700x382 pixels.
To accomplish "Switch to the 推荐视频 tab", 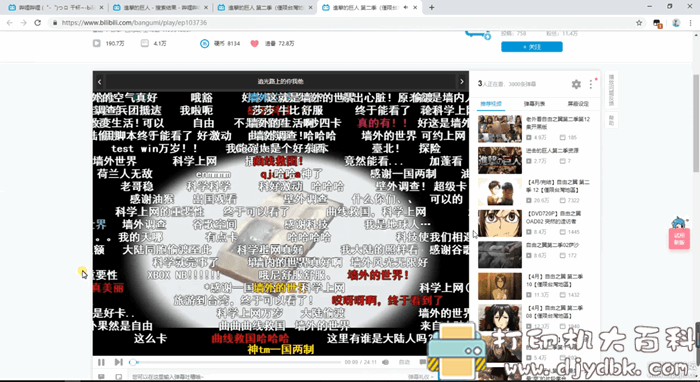I will pyautogui.click(x=491, y=104).
